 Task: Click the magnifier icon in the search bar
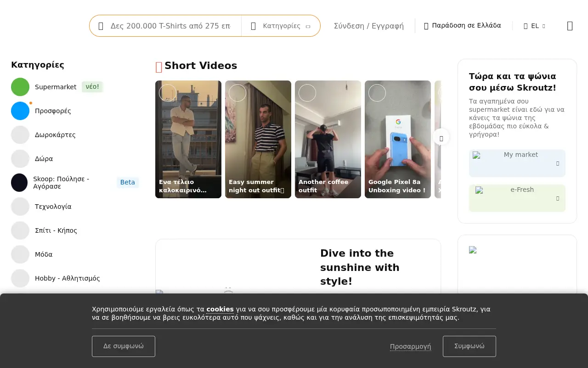point(101,26)
